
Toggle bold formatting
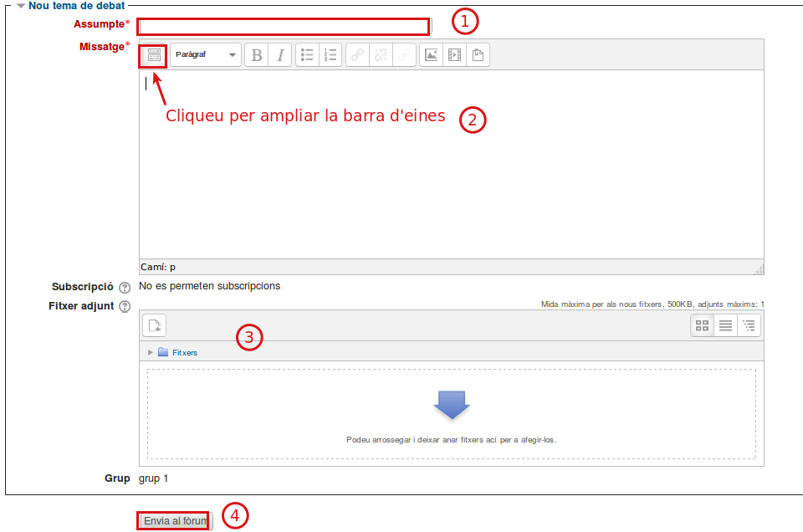click(257, 55)
